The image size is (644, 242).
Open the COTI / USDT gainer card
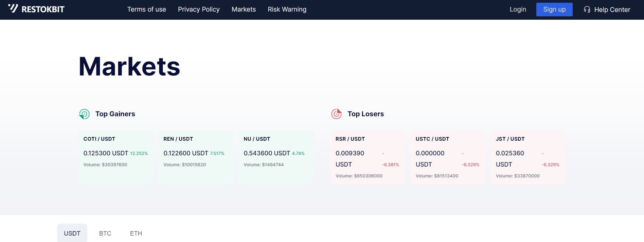pos(116,157)
